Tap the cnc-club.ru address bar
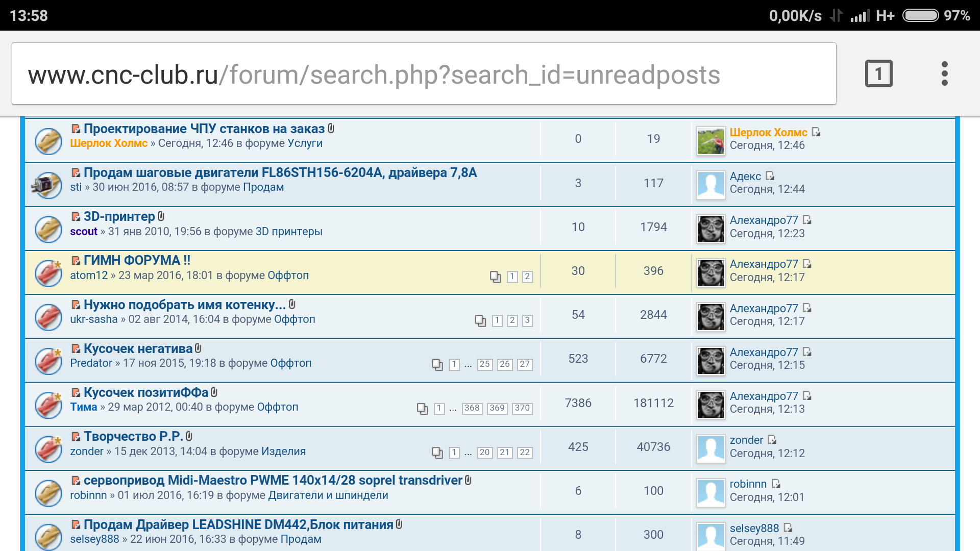This screenshot has width=980, height=551. (x=424, y=74)
